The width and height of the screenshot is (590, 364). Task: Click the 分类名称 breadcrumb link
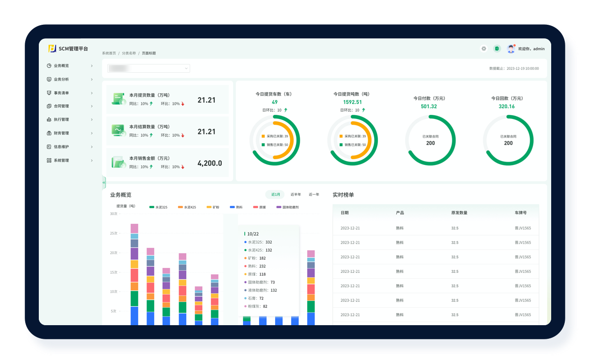tap(129, 53)
